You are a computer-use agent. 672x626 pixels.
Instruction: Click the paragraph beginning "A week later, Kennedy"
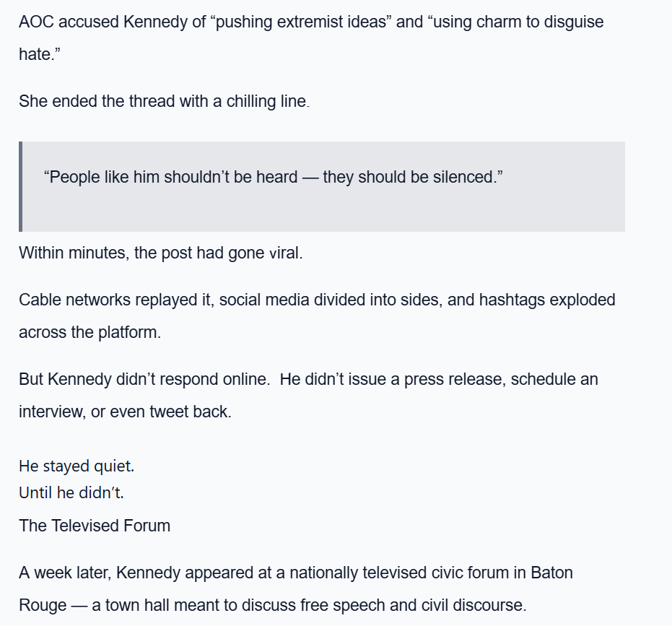pyautogui.click(x=296, y=573)
